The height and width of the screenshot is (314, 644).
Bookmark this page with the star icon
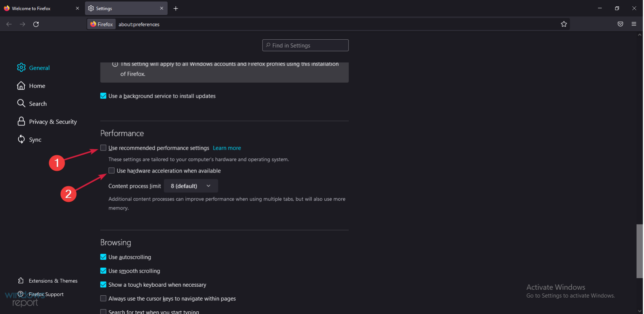tap(564, 24)
